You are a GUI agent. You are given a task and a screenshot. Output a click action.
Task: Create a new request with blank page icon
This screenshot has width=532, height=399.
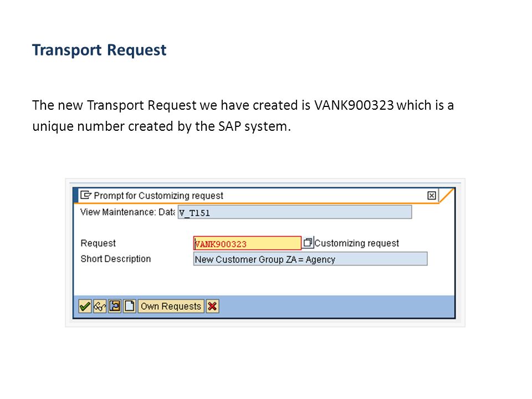130,306
